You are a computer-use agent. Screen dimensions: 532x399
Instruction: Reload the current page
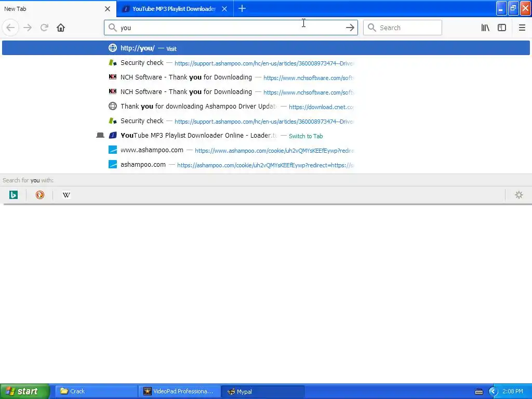[x=44, y=28]
